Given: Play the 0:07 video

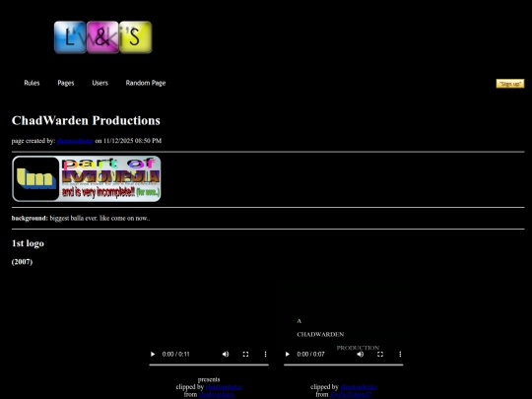Looking at the screenshot, I should coord(288,355).
